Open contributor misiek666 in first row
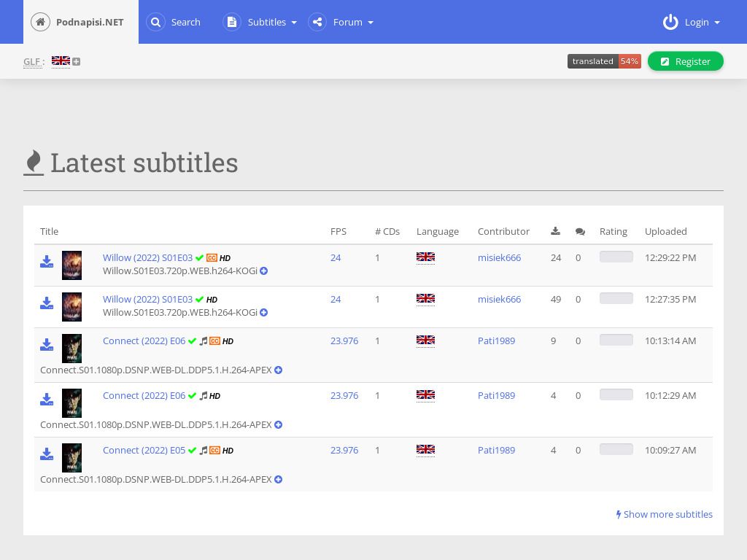 coord(499,257)
